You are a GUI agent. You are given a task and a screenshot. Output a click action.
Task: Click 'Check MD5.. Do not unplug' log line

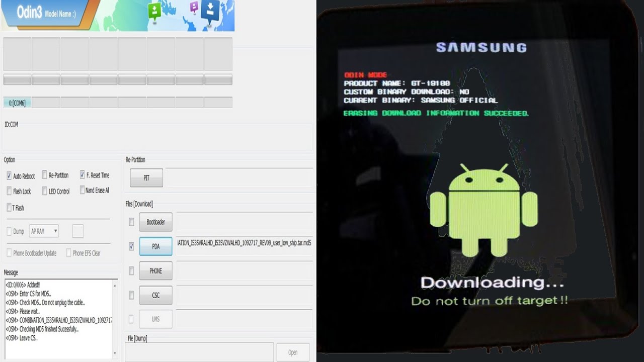45,303
